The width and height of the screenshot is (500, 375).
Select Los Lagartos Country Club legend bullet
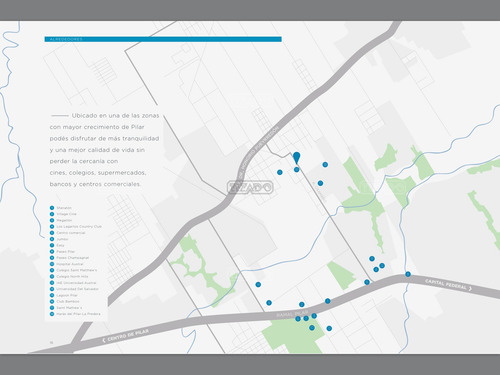pyautogui.click(x=52, y=226)
